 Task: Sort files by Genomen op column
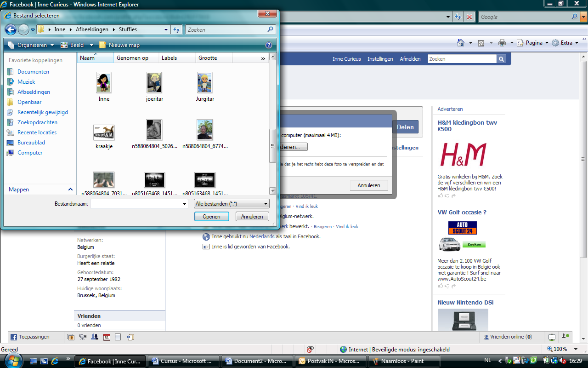[x=136, y=58]
